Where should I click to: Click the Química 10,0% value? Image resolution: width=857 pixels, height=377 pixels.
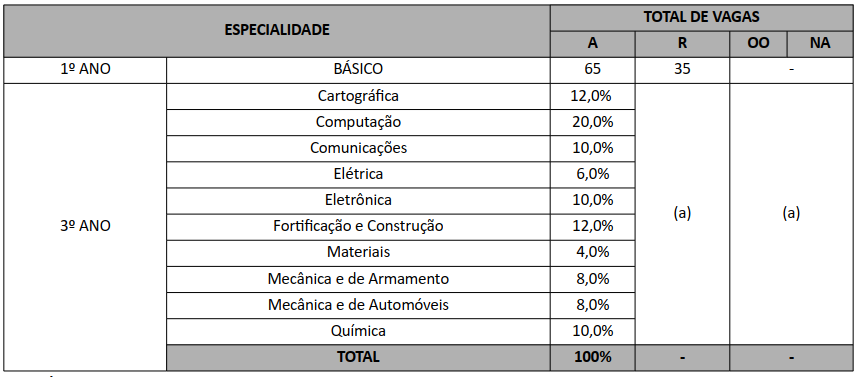click(592, 331)
